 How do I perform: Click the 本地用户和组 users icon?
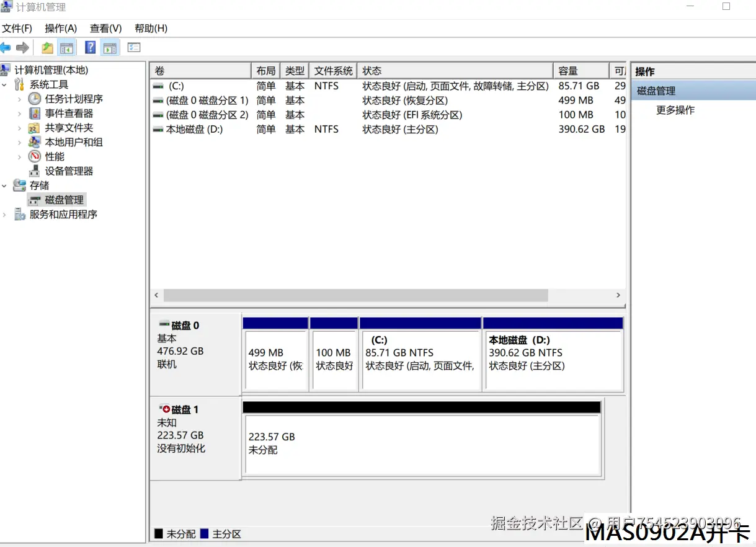point(35,142)
